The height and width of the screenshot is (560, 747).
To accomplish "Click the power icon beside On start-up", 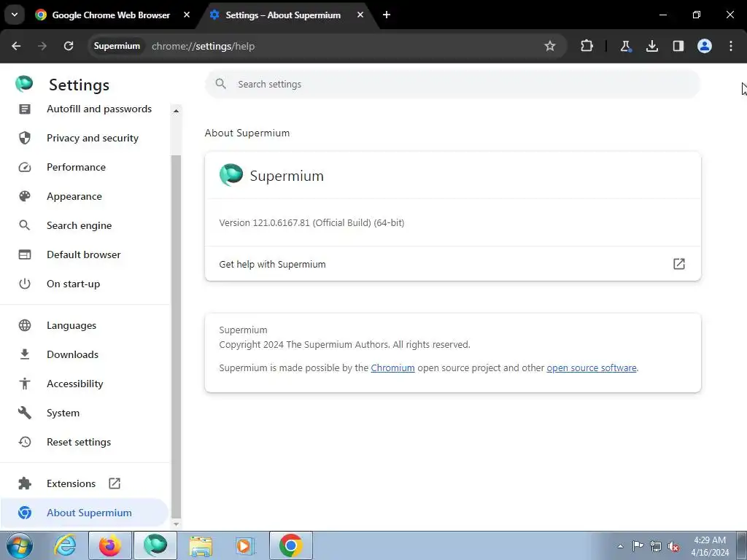I will (x=25, y=284).
